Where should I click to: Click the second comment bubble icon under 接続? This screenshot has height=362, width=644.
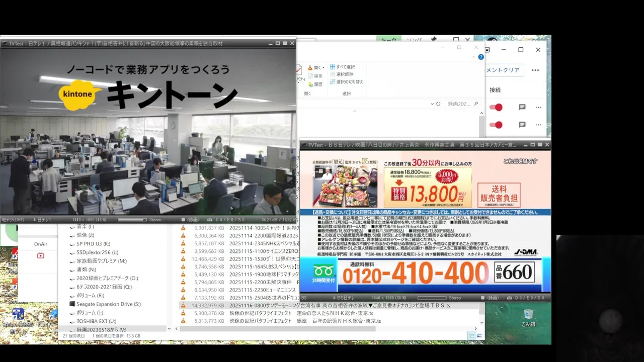(x=522, y=125)
